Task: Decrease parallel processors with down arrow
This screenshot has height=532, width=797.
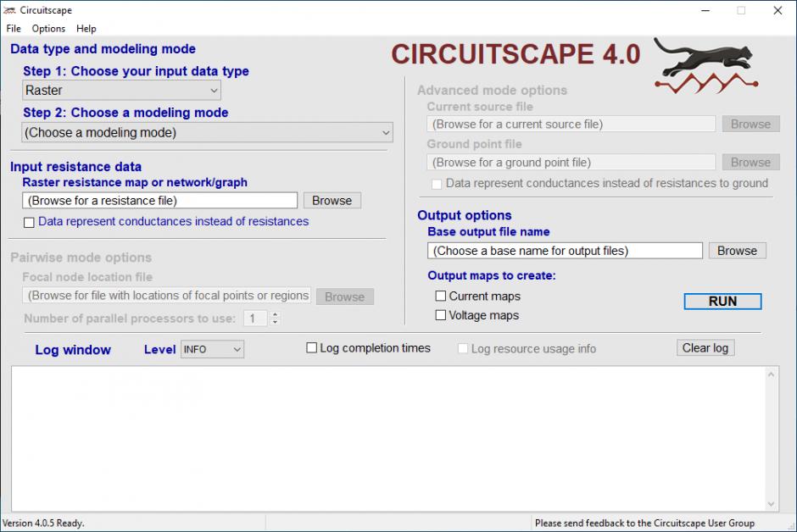Action: pos(275,323)
